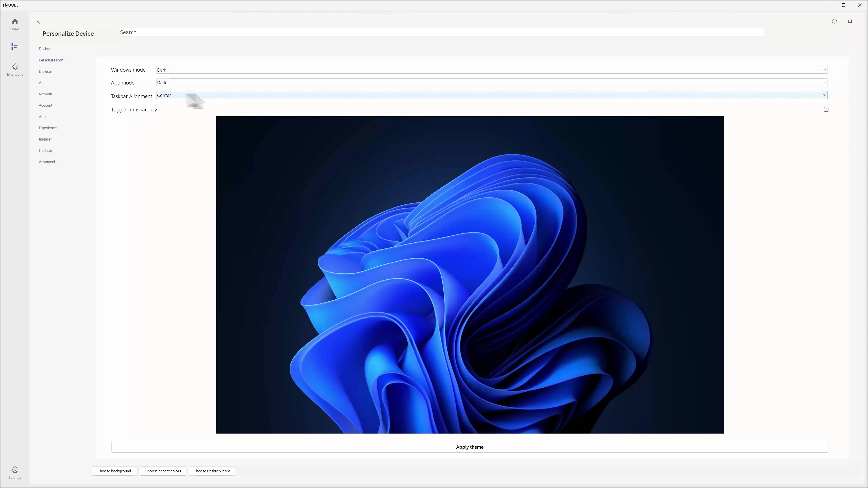Open the Windows mode dropdown
The width and height of the screenshot is (868, 488).
pyautogui.click(x=825, y=70)
